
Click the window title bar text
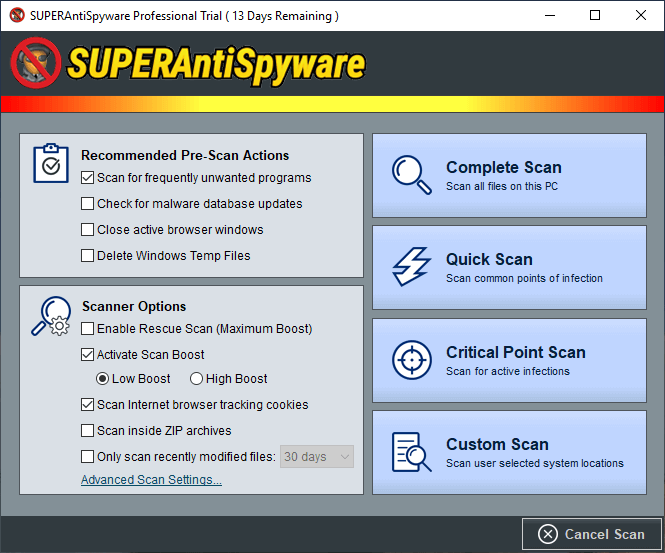(184, 16)
